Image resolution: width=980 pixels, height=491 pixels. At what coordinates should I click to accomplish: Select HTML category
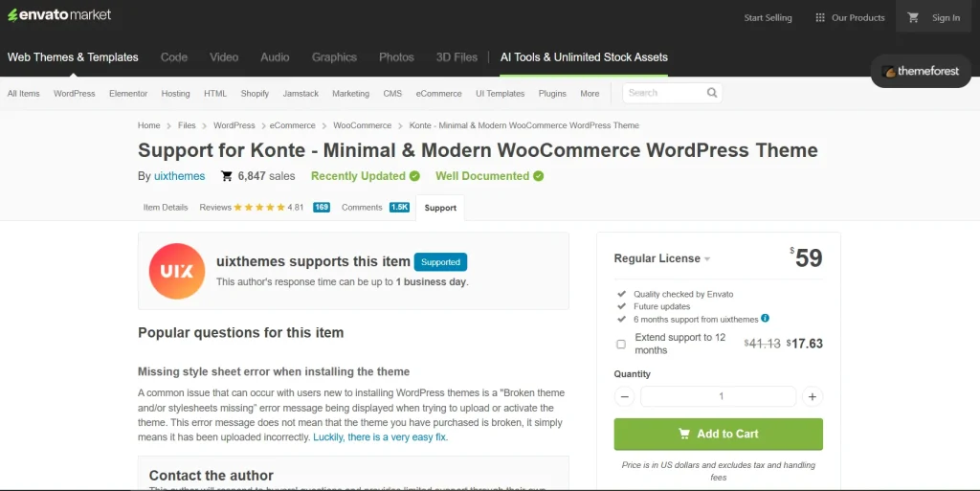215,94
